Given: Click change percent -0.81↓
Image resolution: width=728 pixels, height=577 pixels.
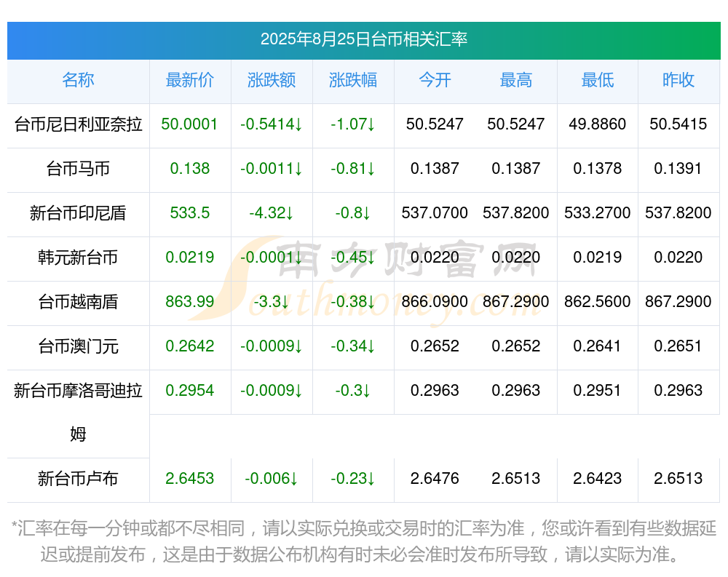Looking at the screenshot, I should pos(353,169).
